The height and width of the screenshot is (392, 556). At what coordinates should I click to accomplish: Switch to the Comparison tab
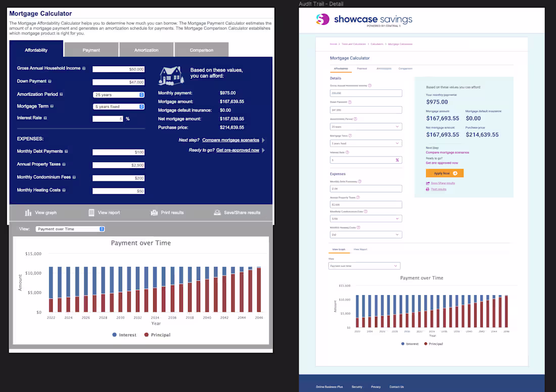pos(201,50)
